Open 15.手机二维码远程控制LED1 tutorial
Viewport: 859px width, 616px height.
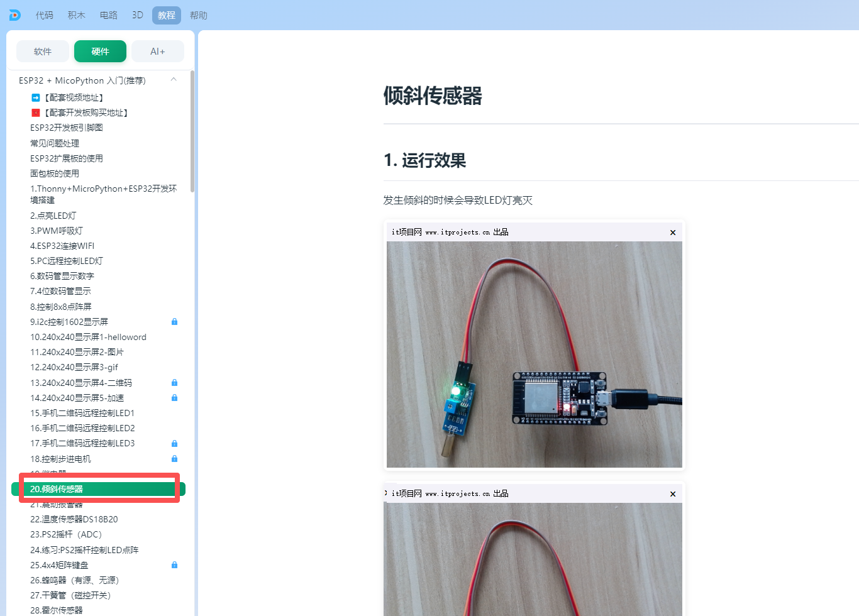coord(82,413)
